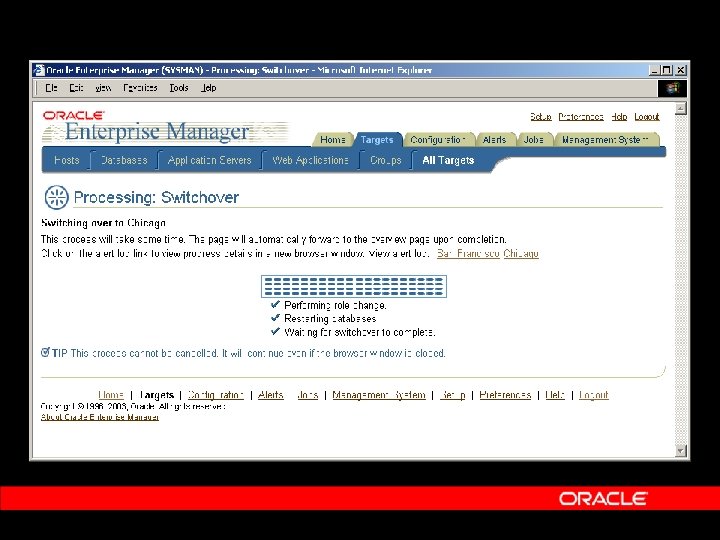
Task: Click the Setup footer link
Action: click(x=452, y=395)
